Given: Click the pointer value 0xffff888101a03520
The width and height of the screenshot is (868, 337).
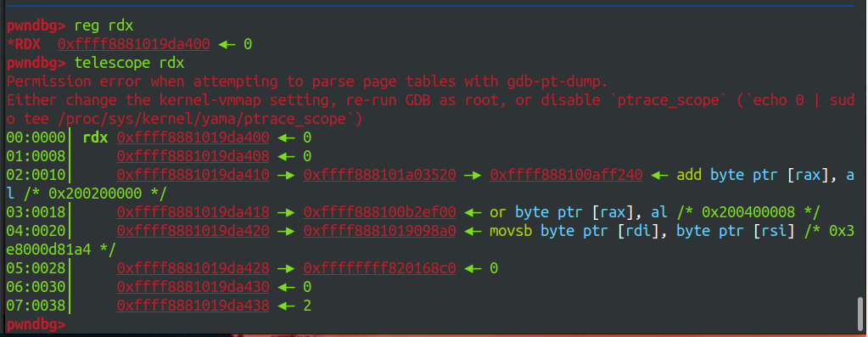Looking at the screenshot, I should click(379, 175).
